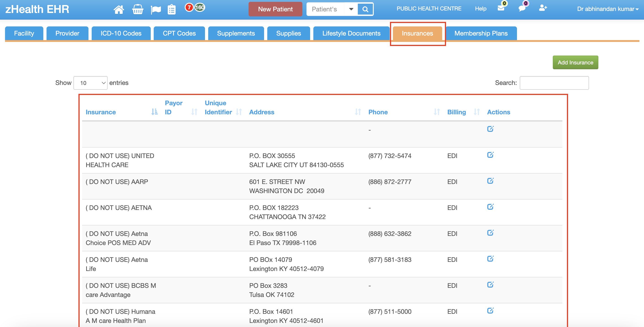Select phone number (886) 872-2777

pyautogui.click(x=390, y=182)
